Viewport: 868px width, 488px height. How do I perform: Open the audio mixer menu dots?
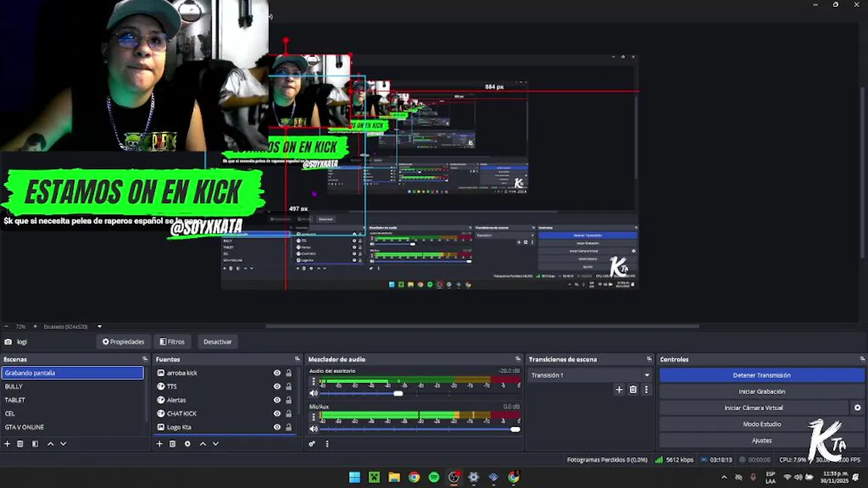click(x=327, y=444)
